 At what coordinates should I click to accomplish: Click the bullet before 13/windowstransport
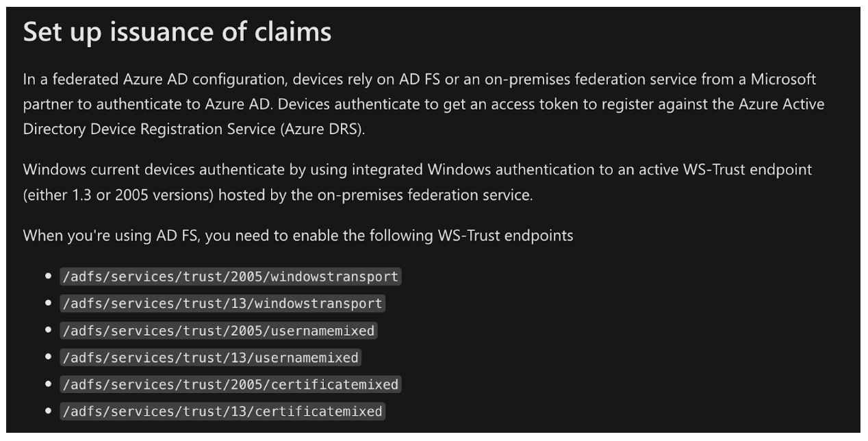48,303
